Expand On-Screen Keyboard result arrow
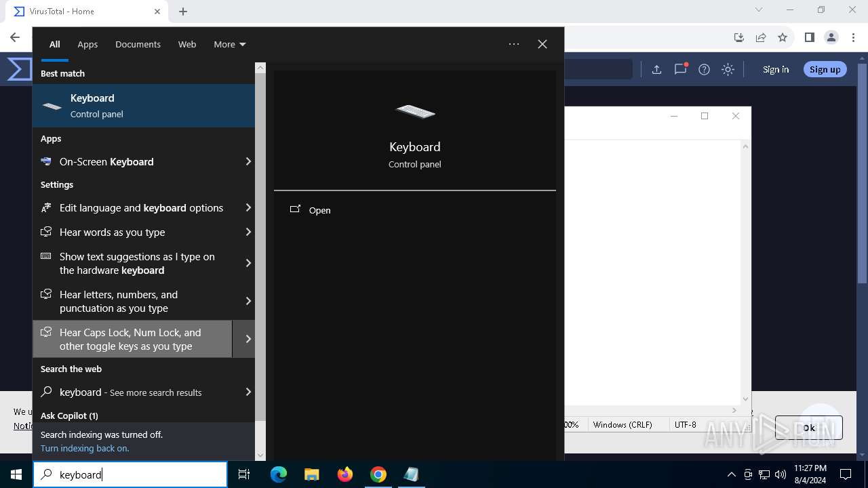The width and height of the screenshot is (868, 488). coord(248,161)
